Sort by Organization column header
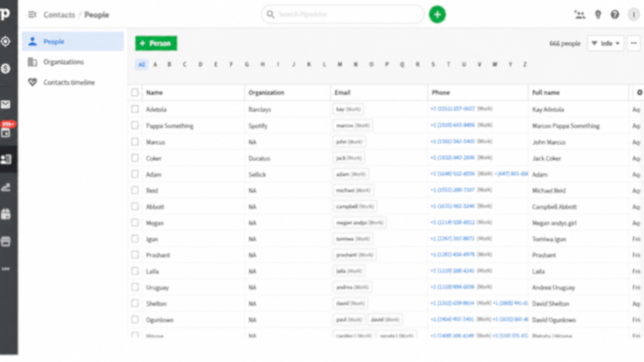Image resolution: width=644 pixels, height=362 pixels. [x=266, y=92]
